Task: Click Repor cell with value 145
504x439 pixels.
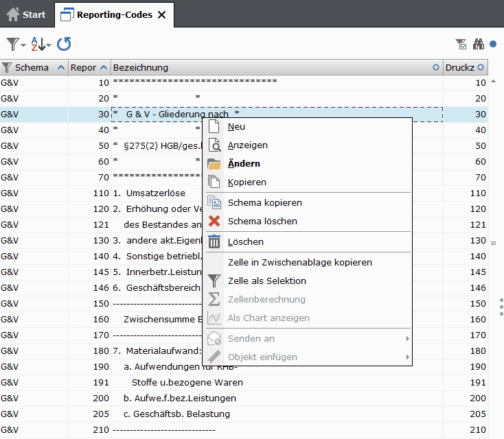Action: [90, 272]
